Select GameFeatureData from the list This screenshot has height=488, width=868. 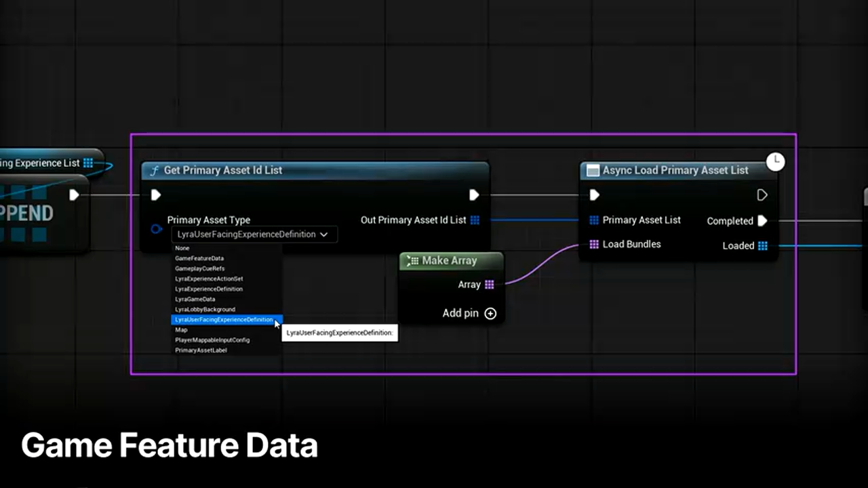199,258
